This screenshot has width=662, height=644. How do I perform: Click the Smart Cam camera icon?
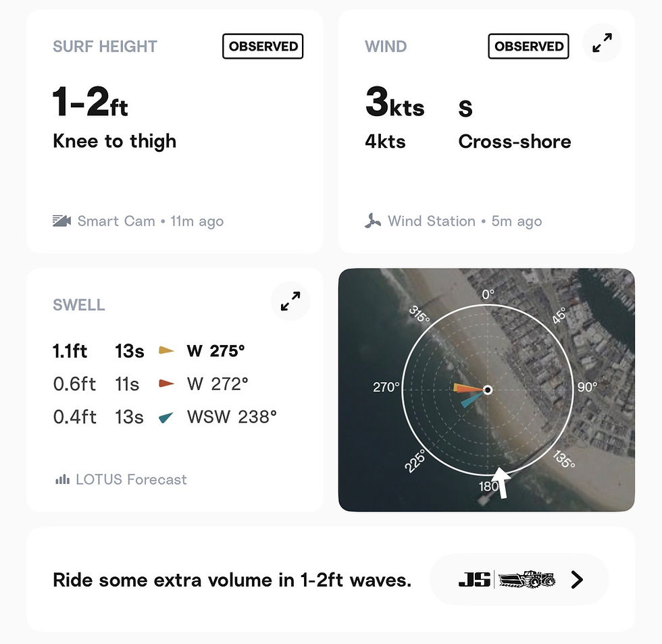click(x=61, y=221)
